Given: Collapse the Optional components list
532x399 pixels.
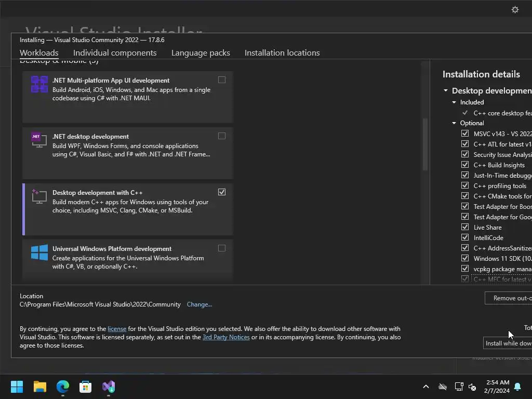Looking at the screenshot, I should click(x=454, y=123).
